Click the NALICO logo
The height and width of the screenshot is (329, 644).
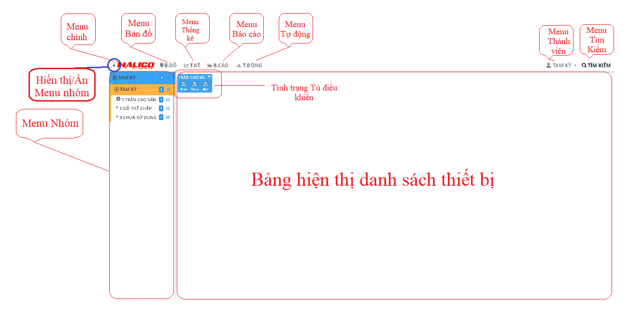pyautogui.click(x=137, y=64)
